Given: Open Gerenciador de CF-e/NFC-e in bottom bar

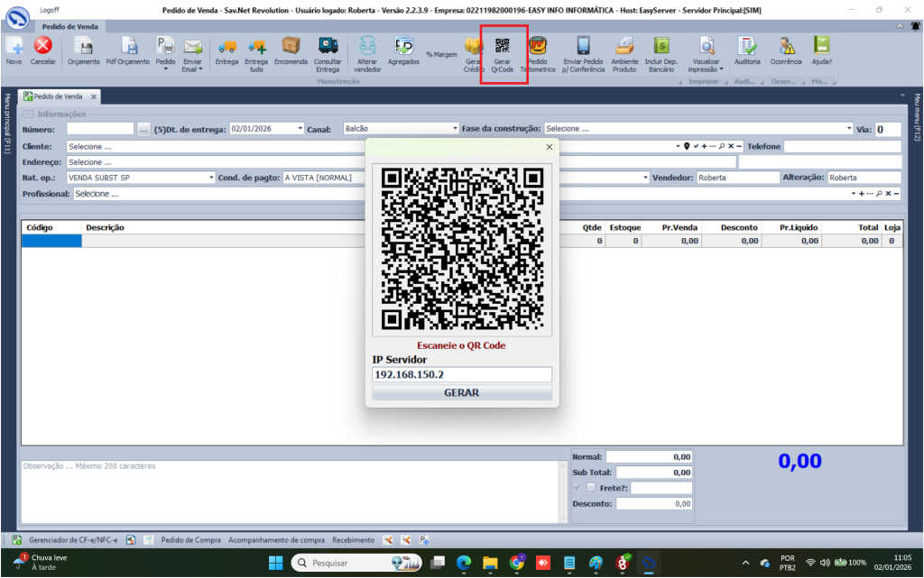Looking at the screenshot, I should (x=73, y=540).
